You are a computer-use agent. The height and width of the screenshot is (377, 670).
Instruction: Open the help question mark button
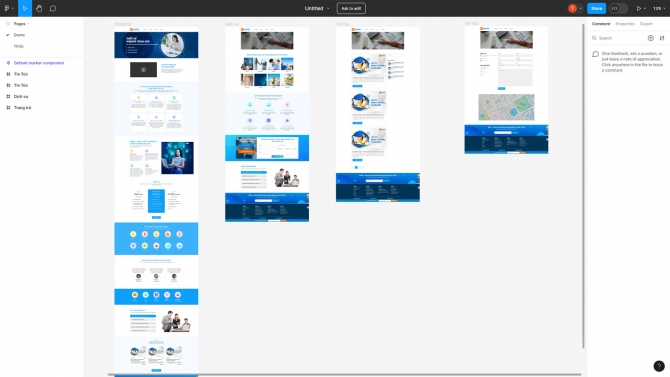659,366
